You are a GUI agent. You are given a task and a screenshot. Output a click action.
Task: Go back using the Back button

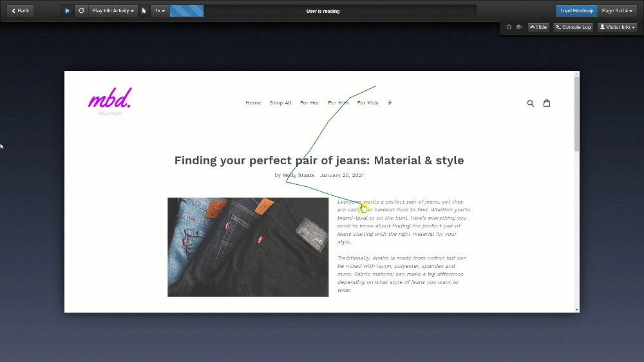[20, 11]
